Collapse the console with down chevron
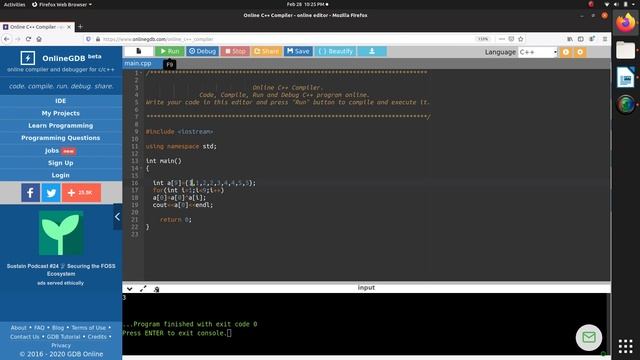Viewport: 640px width, 360px height. 129,289
